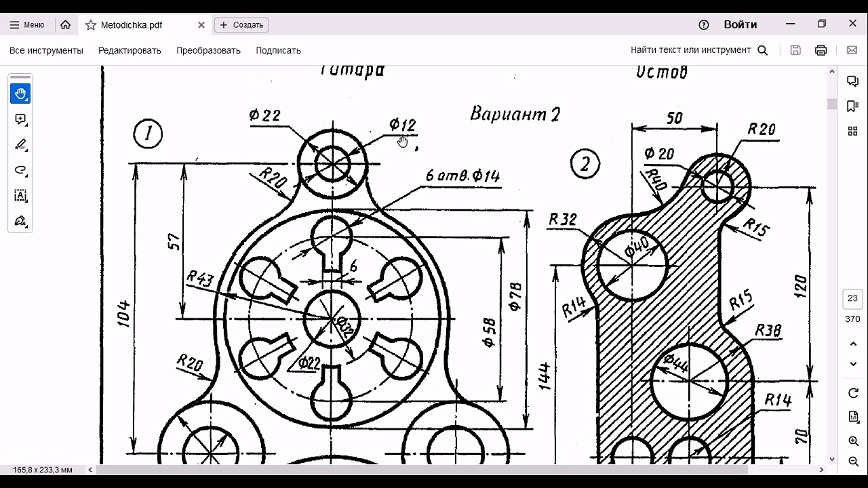Minimize the Acrobat window
Screen dimensions: 868x488
(x=791, y=24)
